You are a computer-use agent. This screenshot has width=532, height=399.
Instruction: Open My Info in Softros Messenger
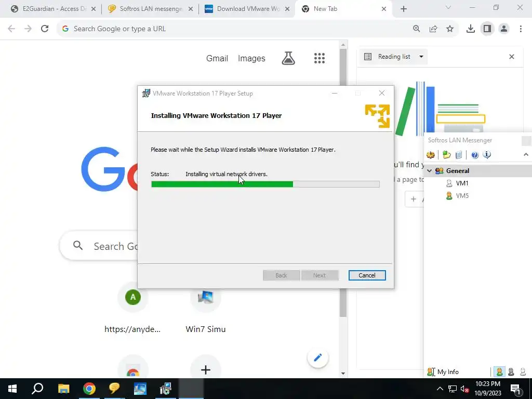[x=443, y=372]
